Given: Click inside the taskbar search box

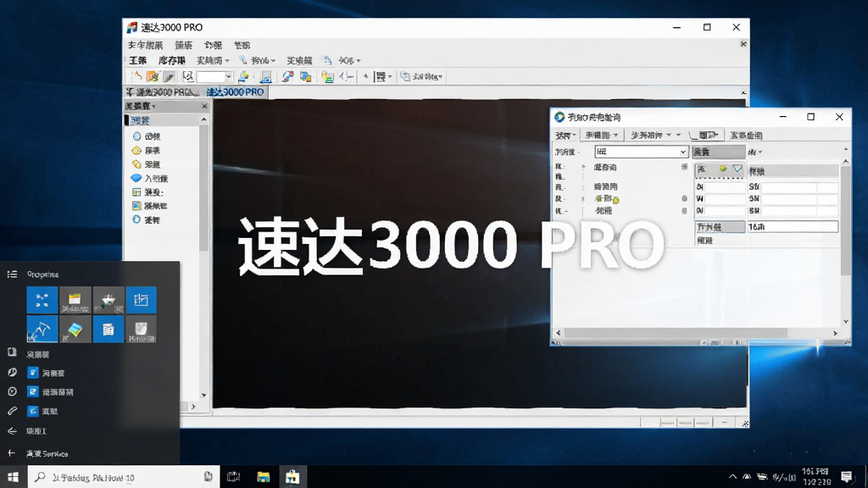Looking at the screenshot, I should (124, 477).
